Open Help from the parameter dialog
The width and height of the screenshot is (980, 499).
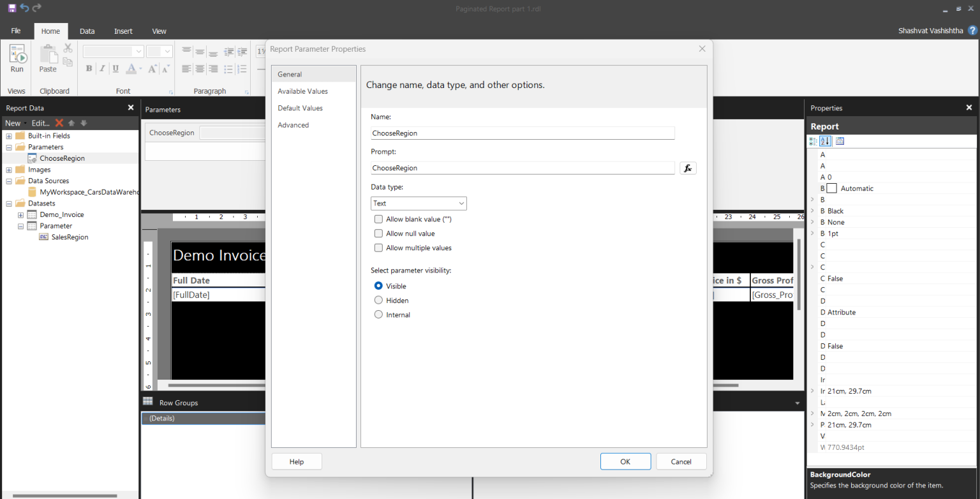(x=296, y=461)
